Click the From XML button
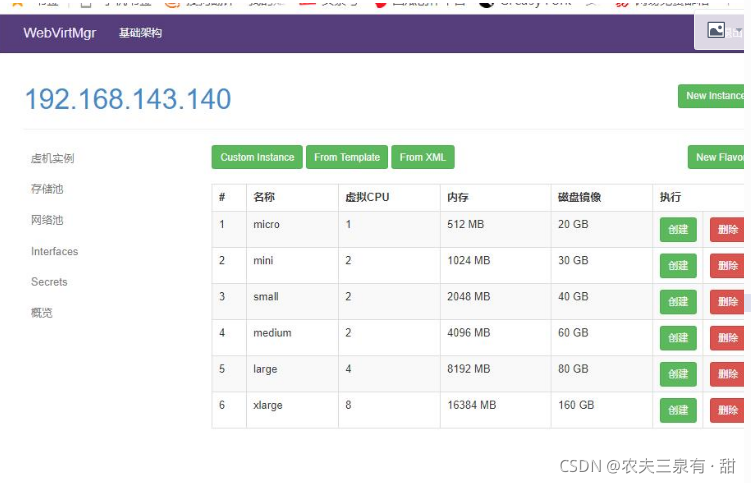The height and width of the screenshot is (483, 751). 423,157
